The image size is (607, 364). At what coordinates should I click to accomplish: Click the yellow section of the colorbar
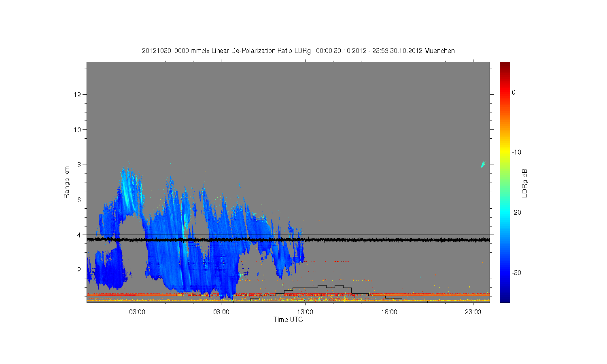505,152
